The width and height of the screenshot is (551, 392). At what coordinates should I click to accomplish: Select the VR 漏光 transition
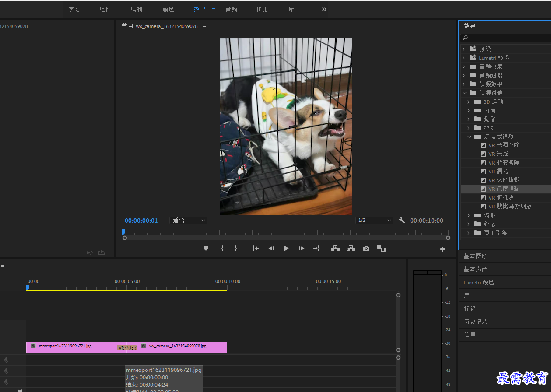coord(498,171)
